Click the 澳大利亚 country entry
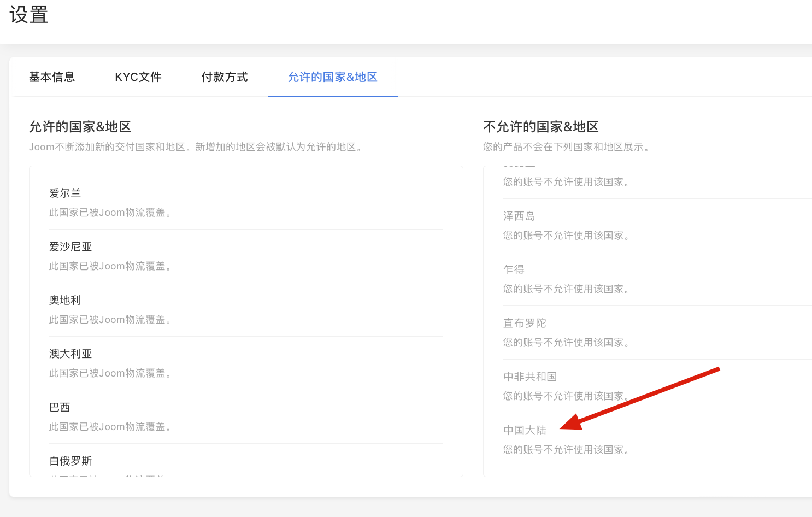Image resolution: width=812 pixels, height=517 pixels. tap(70, 354)
